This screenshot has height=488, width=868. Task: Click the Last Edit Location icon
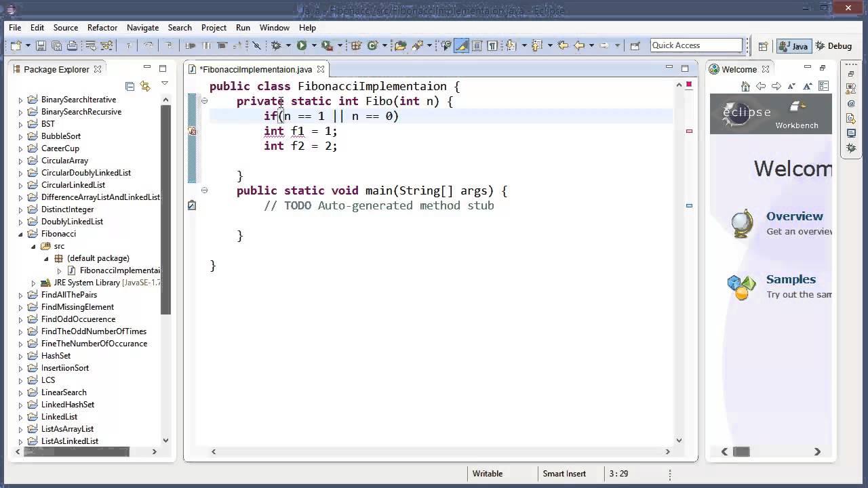[x=563, y=45]
